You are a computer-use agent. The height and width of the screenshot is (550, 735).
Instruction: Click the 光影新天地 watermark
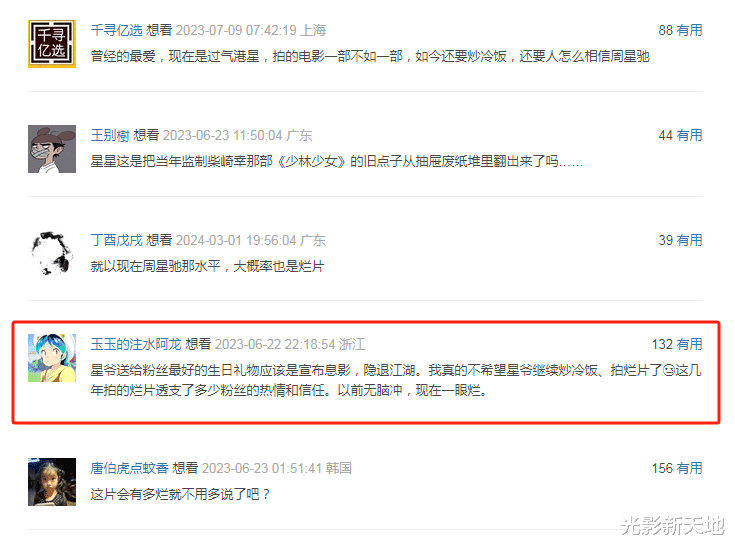[x=672, y=525]
